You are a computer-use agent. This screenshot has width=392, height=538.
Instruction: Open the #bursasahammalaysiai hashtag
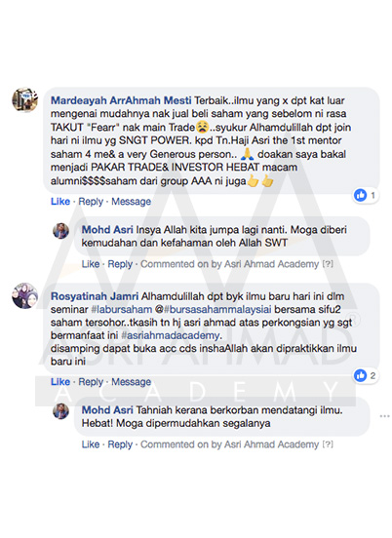tap(217, 309)
